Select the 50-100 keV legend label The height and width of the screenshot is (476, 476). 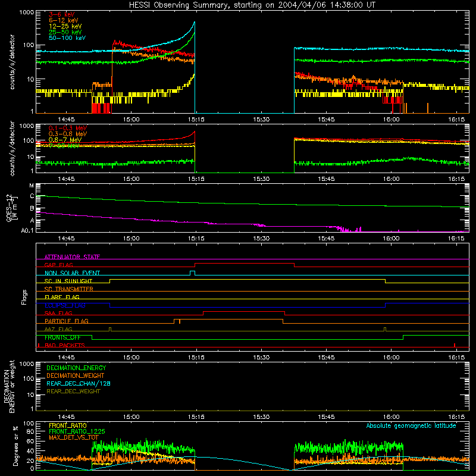67,38
